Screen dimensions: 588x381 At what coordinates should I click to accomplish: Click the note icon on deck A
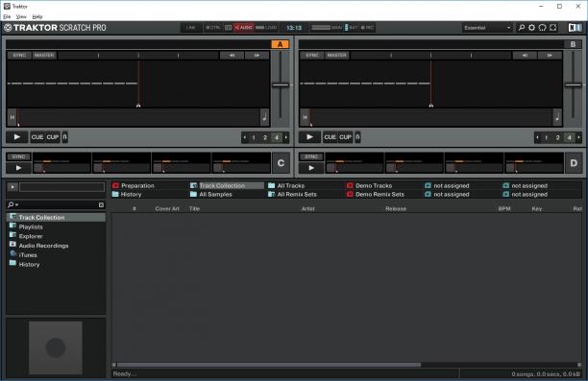(265, 117)
